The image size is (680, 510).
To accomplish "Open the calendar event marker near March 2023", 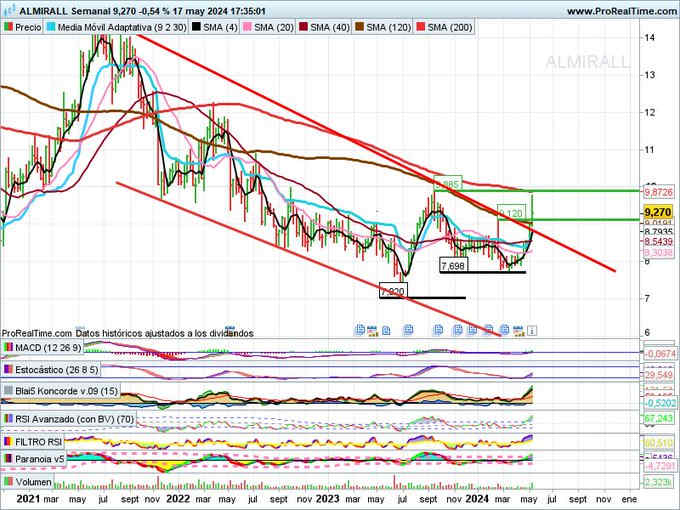I will (x=372, y=331).
